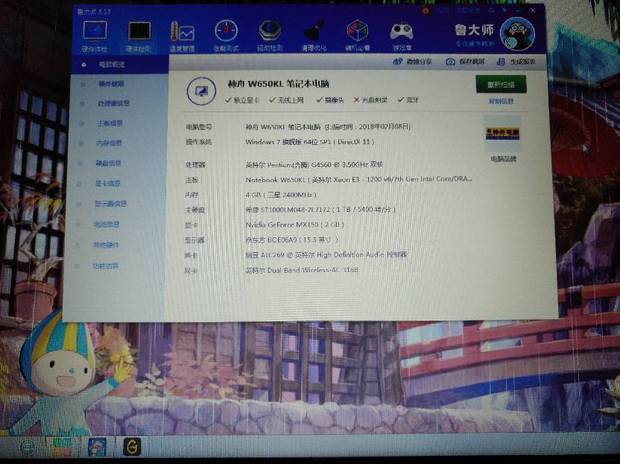Click the 鲁大师 logo text
Image resolution: width=620 pixels, height=464 pixels.
coord(474,30)
